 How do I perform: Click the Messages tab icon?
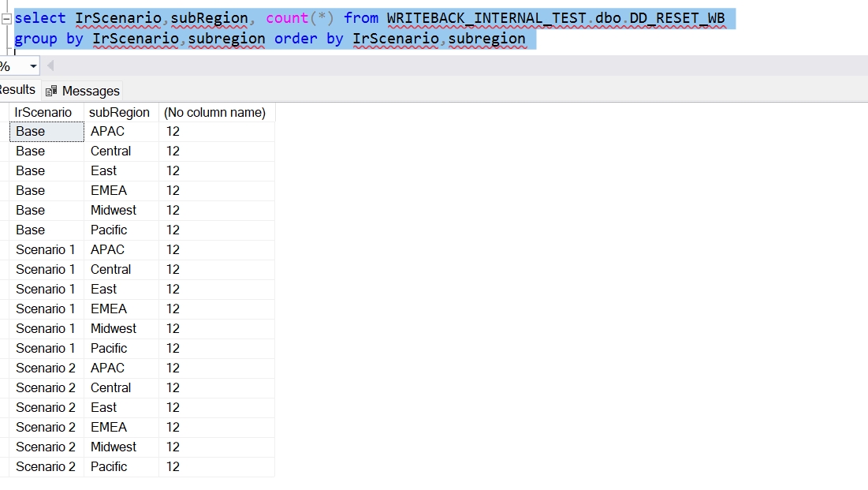click(51, 91)
